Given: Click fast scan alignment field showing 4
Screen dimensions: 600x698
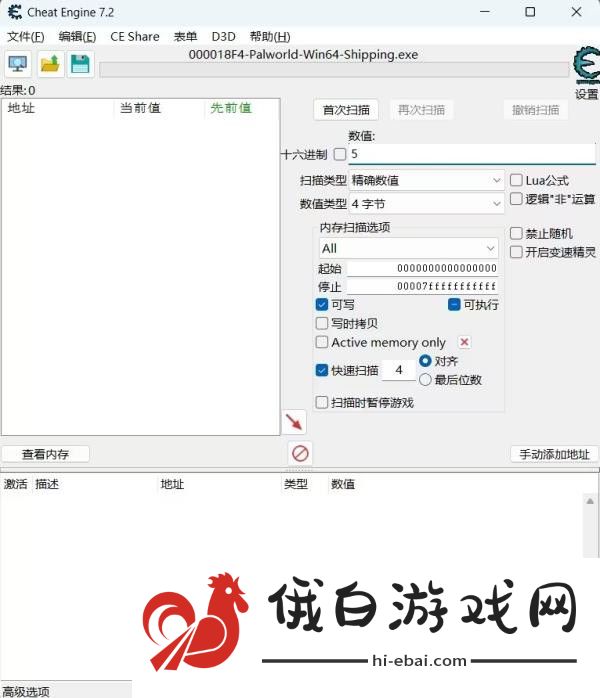Looking at the screenshot, I should pos(399,370).
